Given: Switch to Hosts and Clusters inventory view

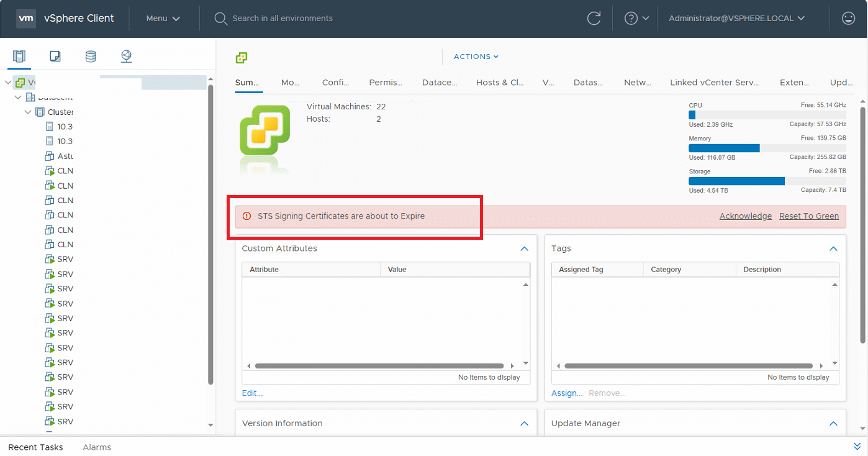Looking at the screenshot, I should 19,57.
